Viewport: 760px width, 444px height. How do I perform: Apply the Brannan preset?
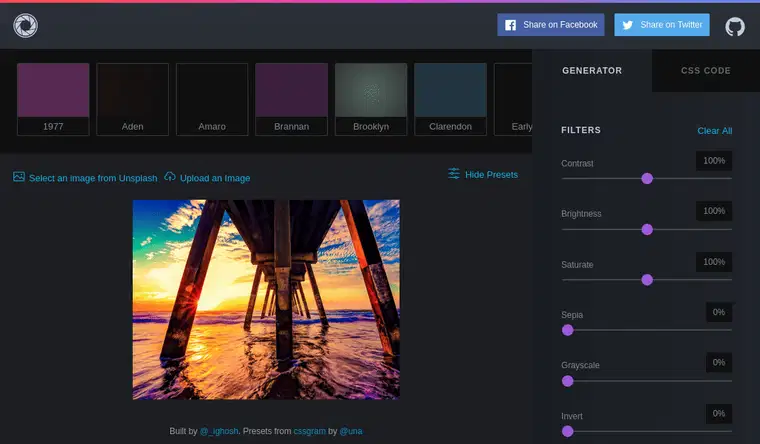(291, 99)
